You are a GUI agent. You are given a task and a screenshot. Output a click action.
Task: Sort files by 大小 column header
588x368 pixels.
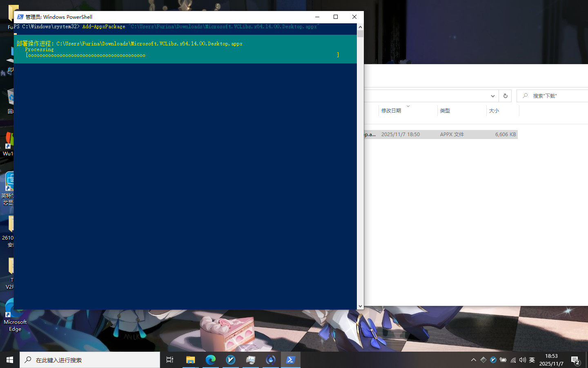494,111
